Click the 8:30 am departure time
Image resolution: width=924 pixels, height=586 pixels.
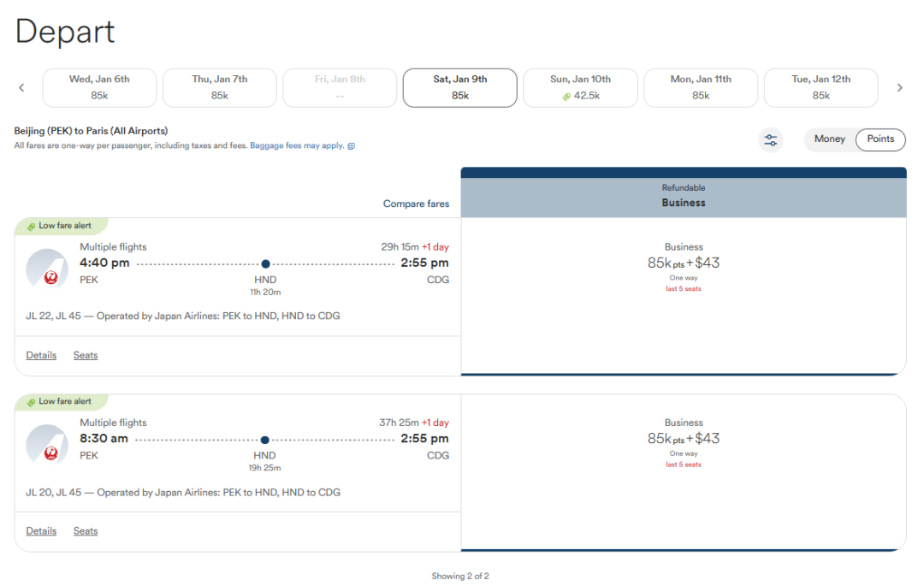click(104, 439)
